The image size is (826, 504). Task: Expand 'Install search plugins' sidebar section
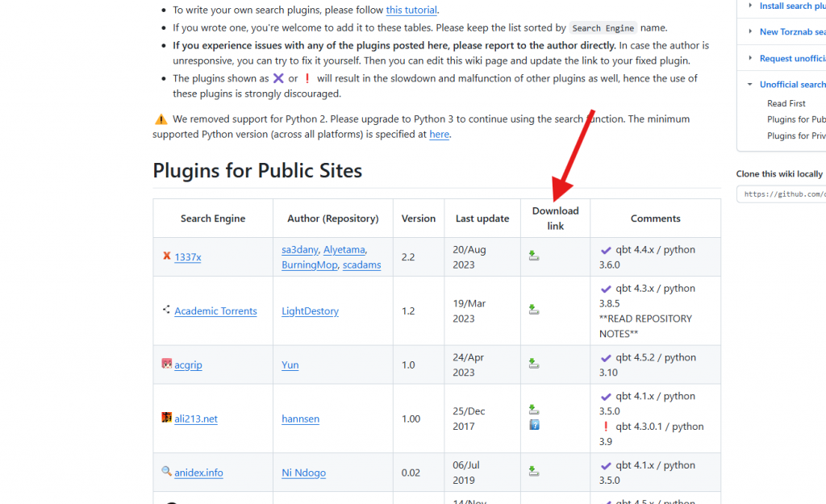click(x=750, y=6)
